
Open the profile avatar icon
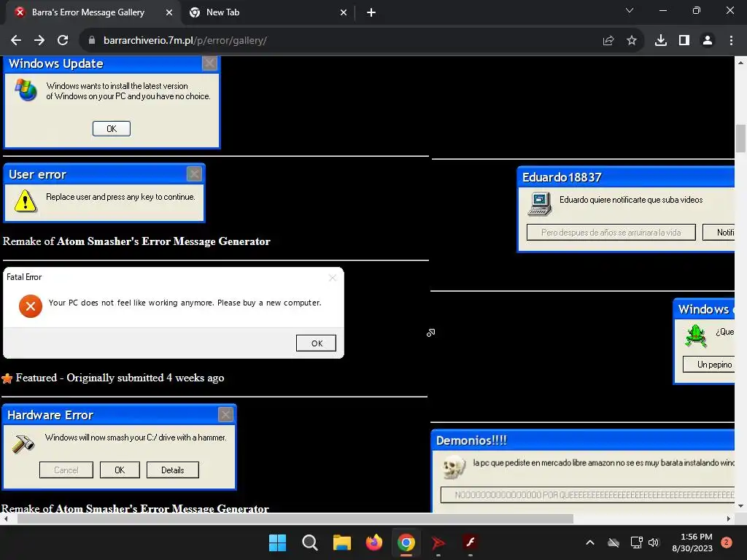(x=708, y=41)
